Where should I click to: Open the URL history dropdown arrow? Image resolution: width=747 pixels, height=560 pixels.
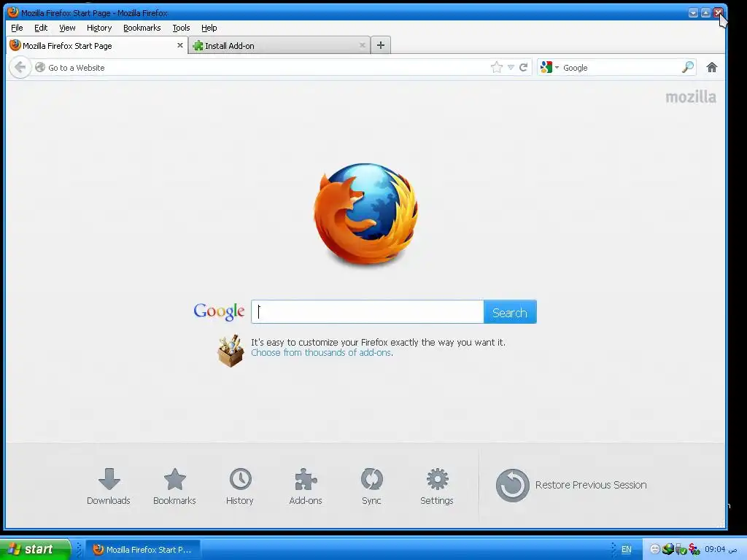tap(511, 68)
